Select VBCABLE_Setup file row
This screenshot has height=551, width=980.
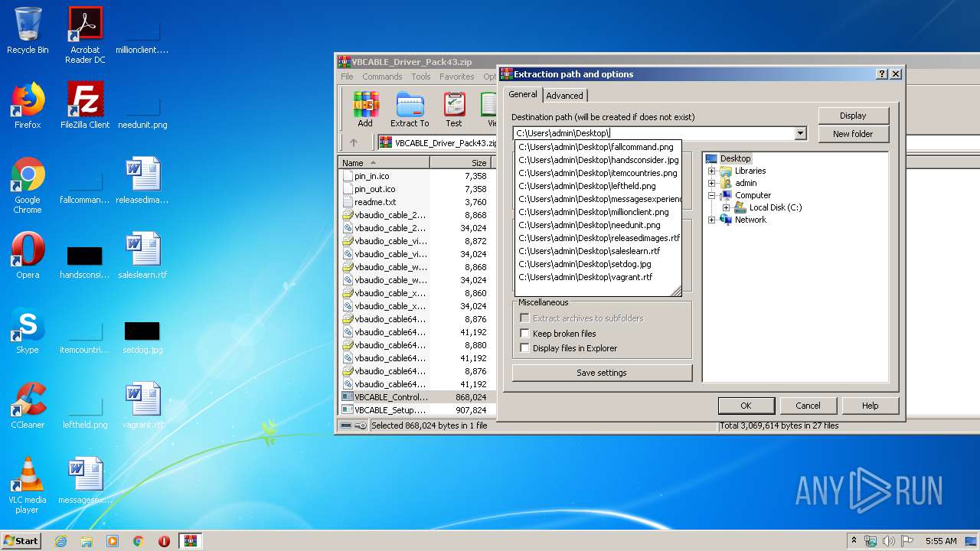click(x=416, y=410)
